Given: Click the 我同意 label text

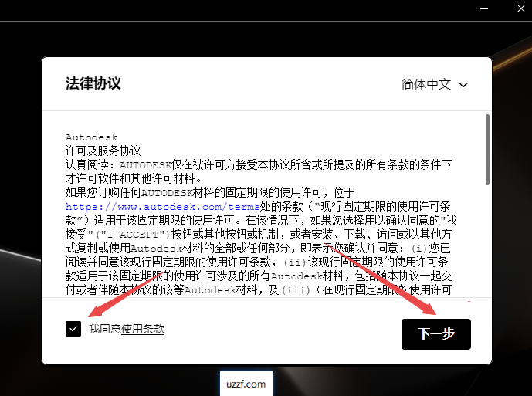Looking at the screenshot, I should [104, 330].
